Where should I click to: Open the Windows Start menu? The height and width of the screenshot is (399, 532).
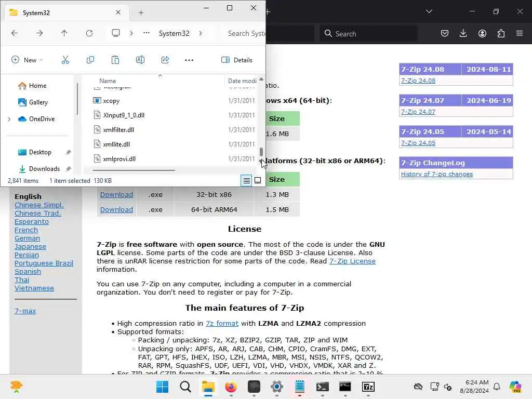coord(162,387)
